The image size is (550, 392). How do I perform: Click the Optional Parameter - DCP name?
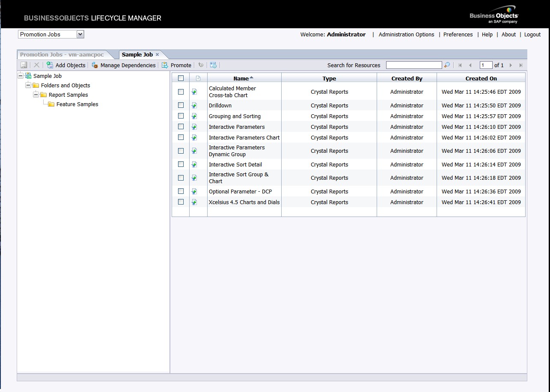(x=240, y=191)
